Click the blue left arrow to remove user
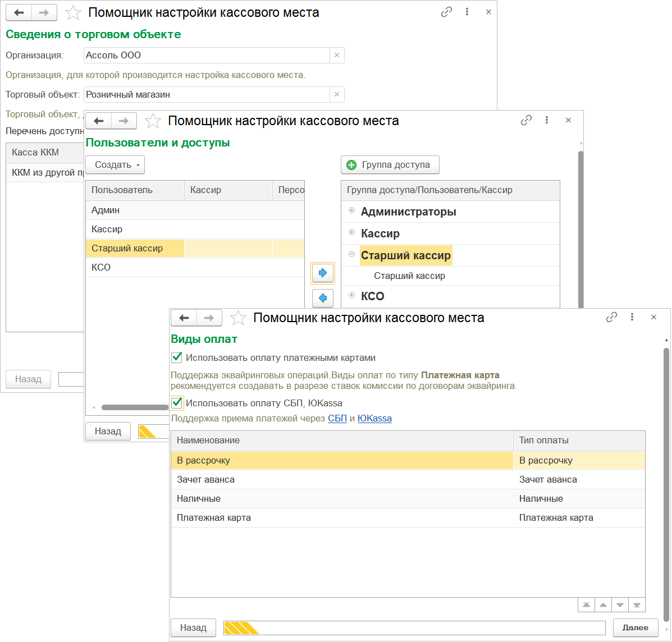 click(x=323, y=298)
